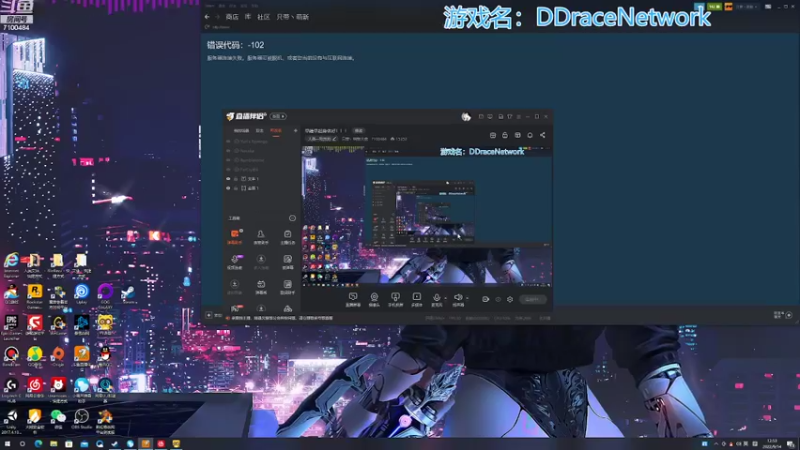
Task: Switch to second scene tab in streaming app
Action: [259, 131]
